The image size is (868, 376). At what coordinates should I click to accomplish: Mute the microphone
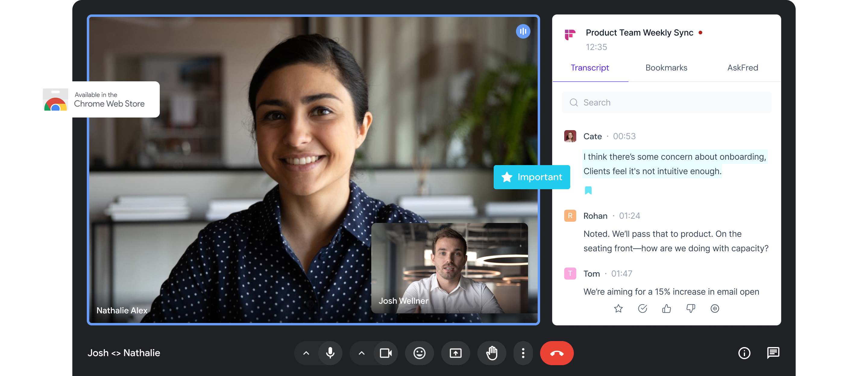(330, 353)
